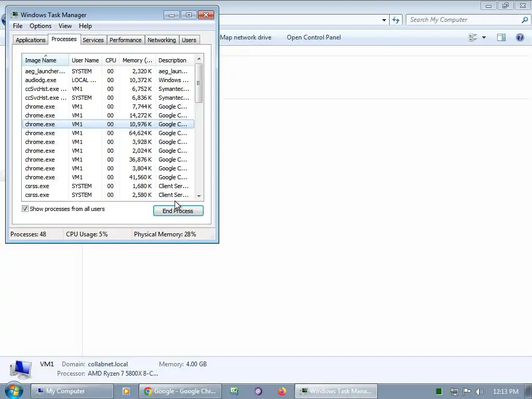Open the File menu in Task Manager
Viewport: 532px width, 399px height.
pyautogui.click(x=18, y=26)
